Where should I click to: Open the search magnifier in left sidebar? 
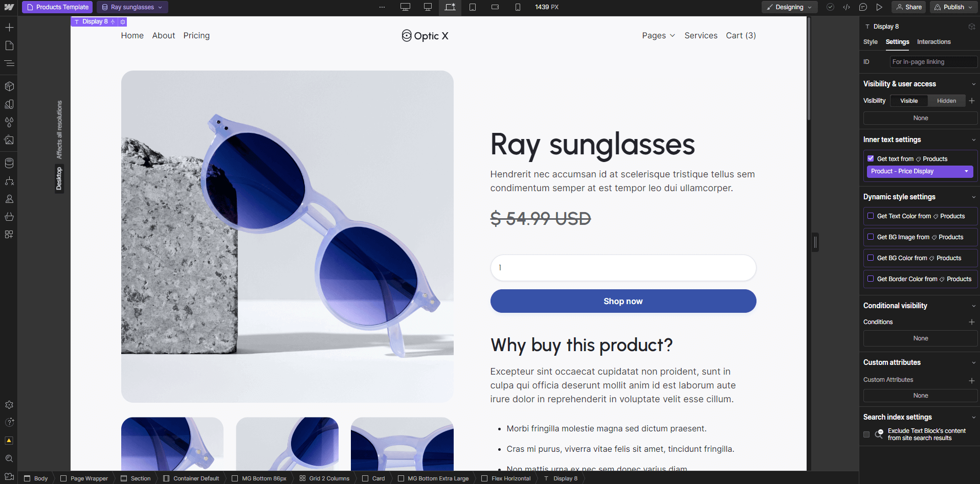9,458
